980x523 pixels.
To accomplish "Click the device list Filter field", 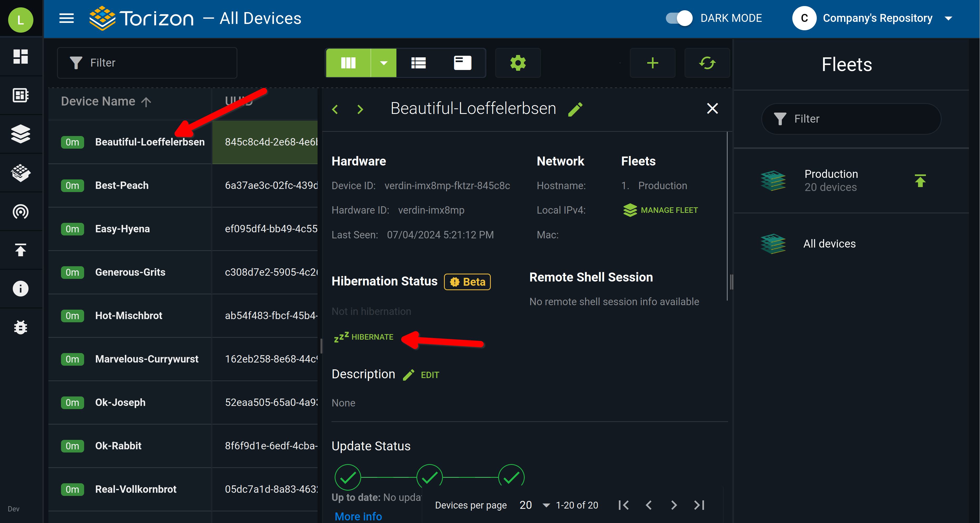I will tap(147, 63).
